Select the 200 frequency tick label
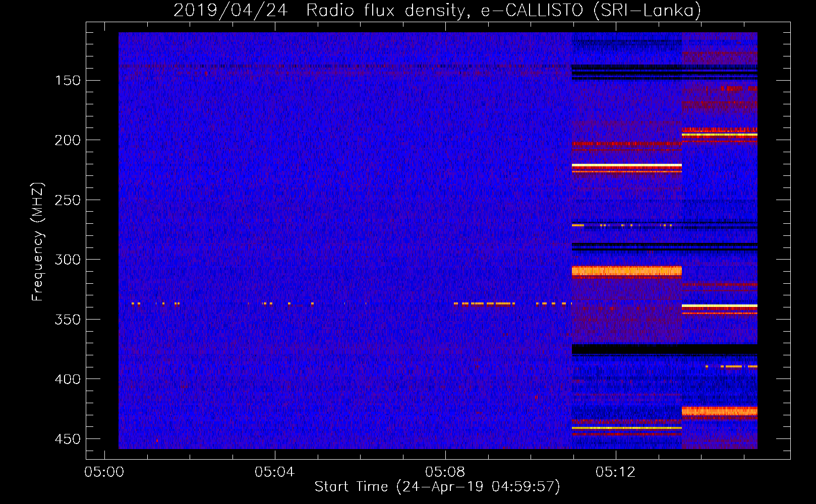This screenshot has height=504, width=816. [68, 140]
